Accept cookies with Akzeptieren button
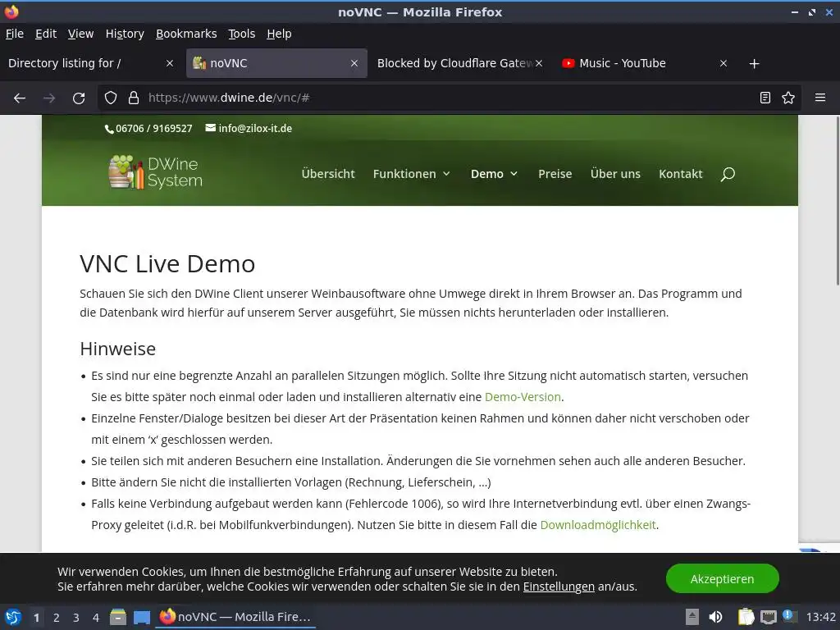 pos(722,578)
